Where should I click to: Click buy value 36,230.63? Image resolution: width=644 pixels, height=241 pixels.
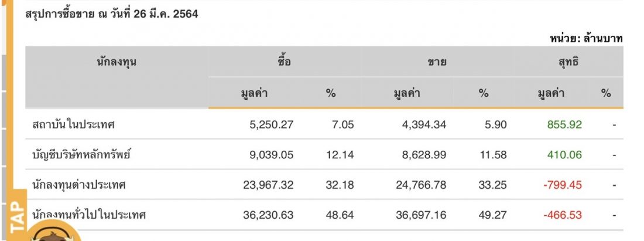(268, 215)
